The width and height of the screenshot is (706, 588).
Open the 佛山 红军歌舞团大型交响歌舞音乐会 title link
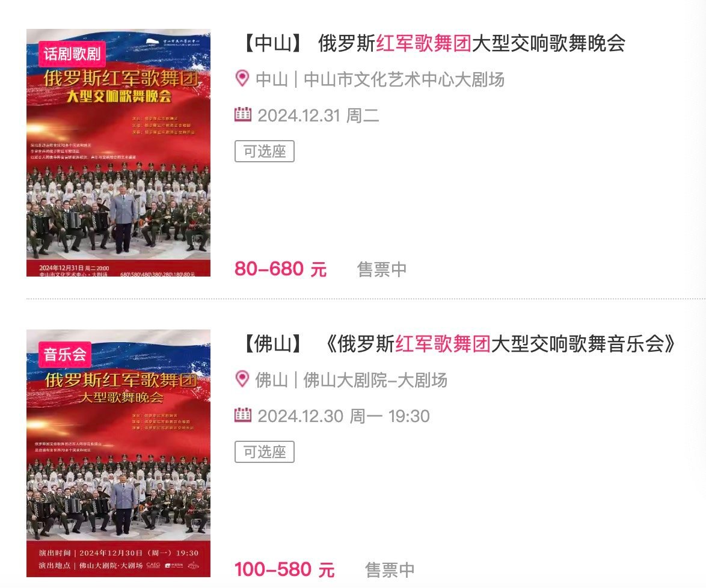click(458, 344)
